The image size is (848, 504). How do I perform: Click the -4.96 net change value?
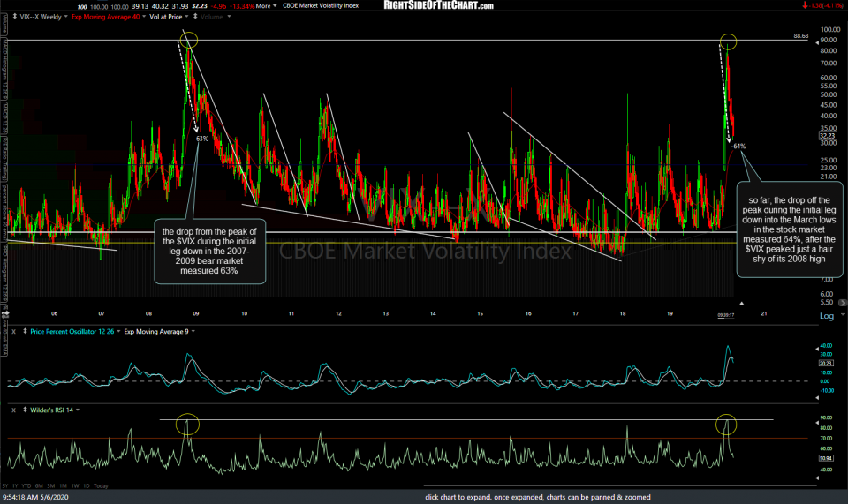(x=218, y=6)
